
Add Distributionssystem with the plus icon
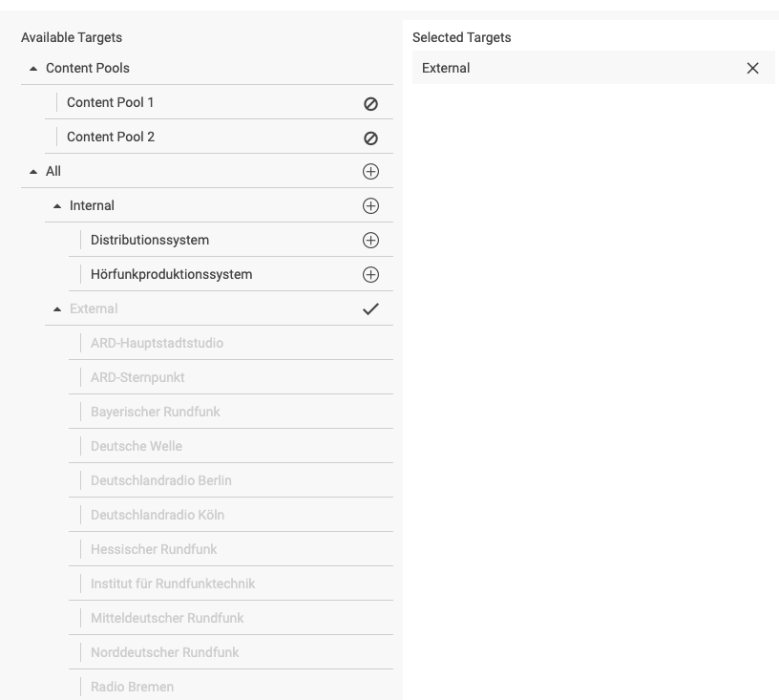point(370,241)
